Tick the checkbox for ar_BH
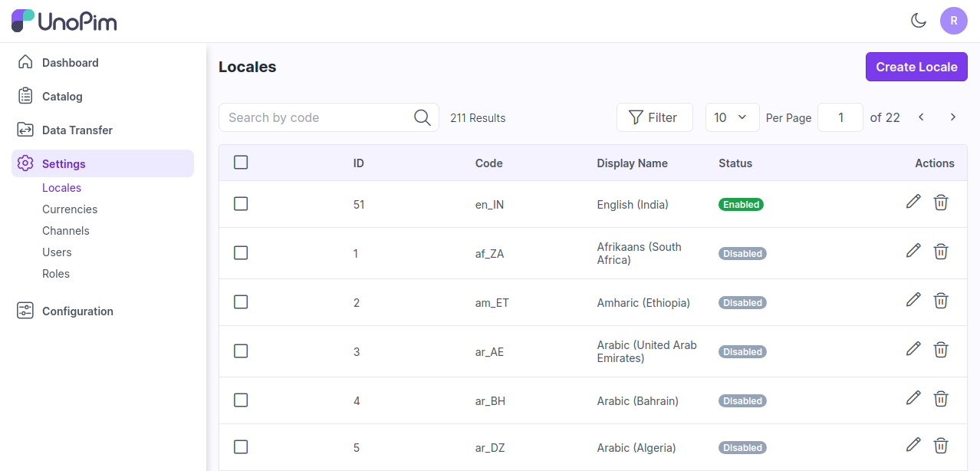Screen dimensions: 980x471 [241, 400]
